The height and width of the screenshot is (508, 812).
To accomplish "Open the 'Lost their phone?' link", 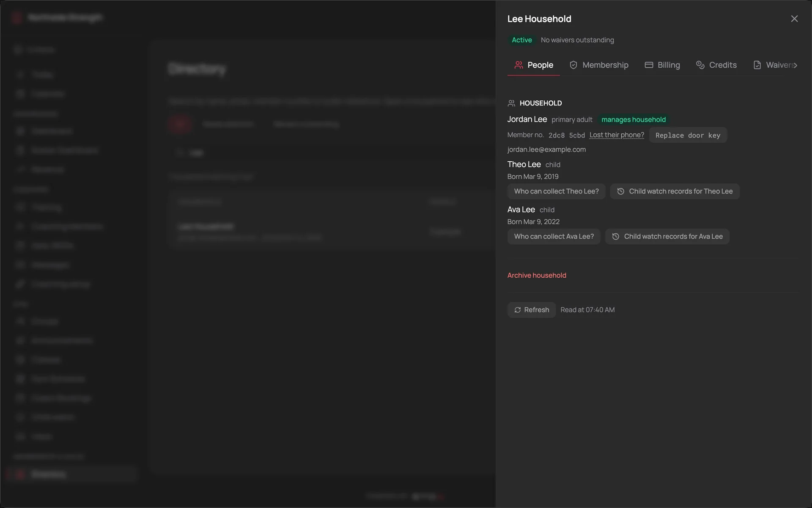I will point(617,135).
